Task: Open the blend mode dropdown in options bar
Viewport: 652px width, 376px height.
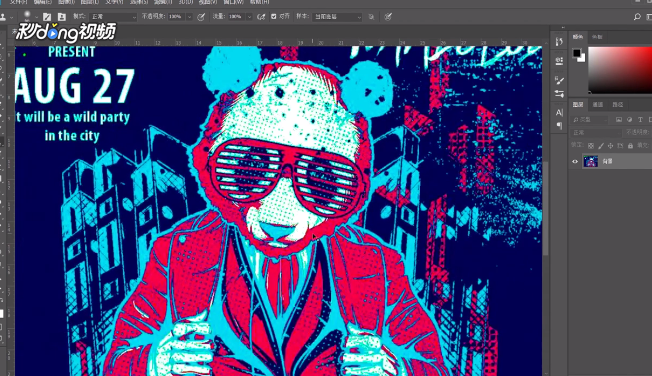Action: click(x=113, y=17)
